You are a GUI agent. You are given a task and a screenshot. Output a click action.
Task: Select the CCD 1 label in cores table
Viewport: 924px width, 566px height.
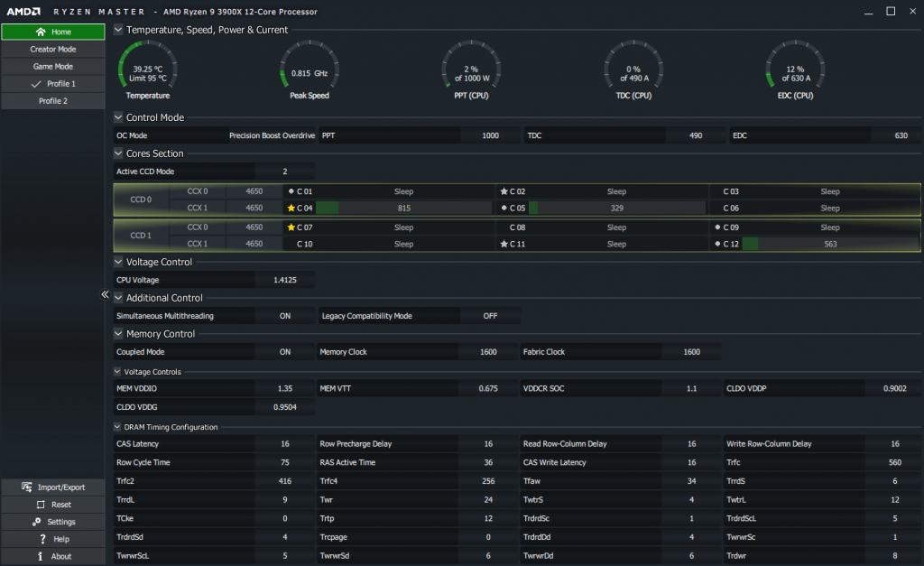(141, 236)
